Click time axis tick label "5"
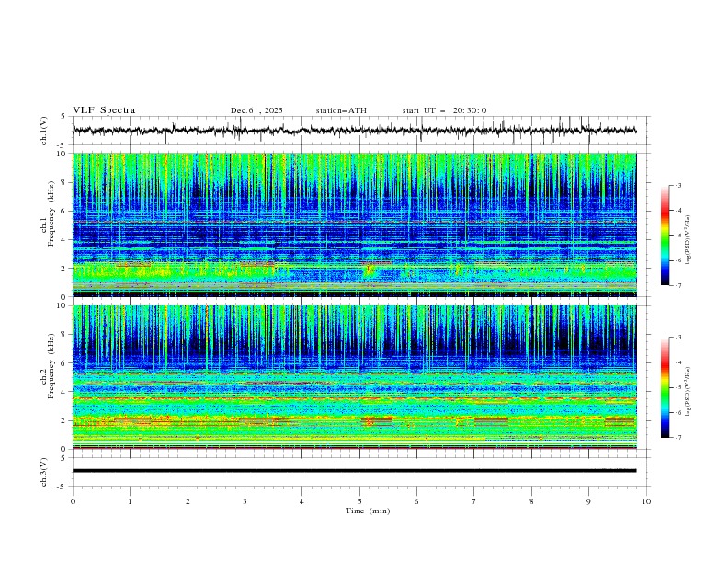This screenshot has height=563, width=728. 359,501
